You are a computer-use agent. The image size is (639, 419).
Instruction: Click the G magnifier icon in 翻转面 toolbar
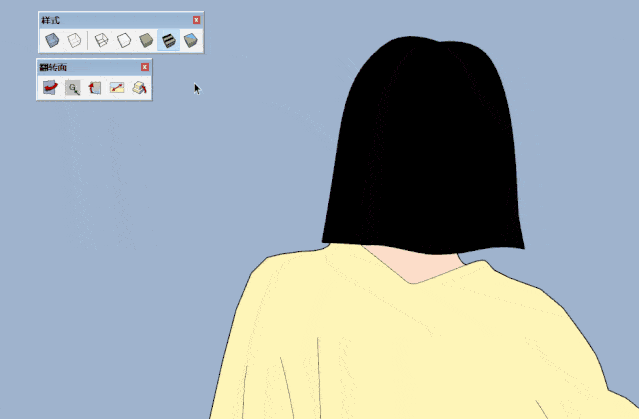[73, 88]
